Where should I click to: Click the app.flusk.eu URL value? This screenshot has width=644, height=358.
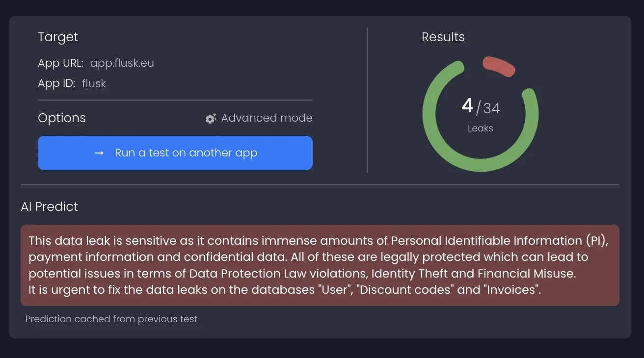pos(122,63)
